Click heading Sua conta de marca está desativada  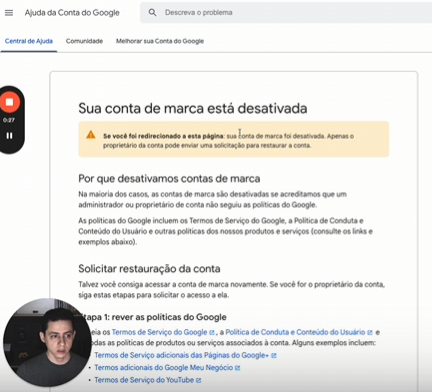click(193, 109)
